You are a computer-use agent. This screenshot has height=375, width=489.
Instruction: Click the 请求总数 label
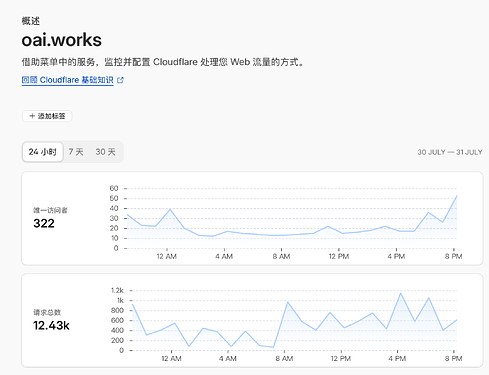click(47, 312)
